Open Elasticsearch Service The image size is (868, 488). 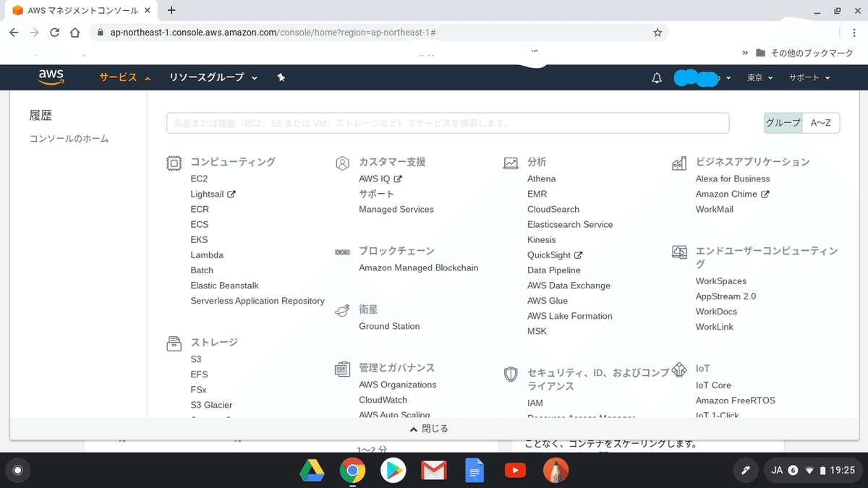570,225
